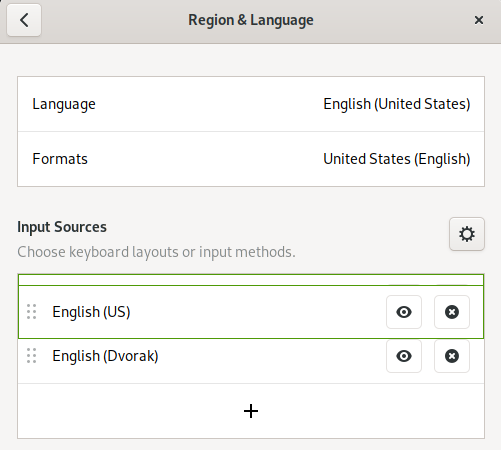
Task: Go back using the header back arrow
Action: [x=24, y=20]
